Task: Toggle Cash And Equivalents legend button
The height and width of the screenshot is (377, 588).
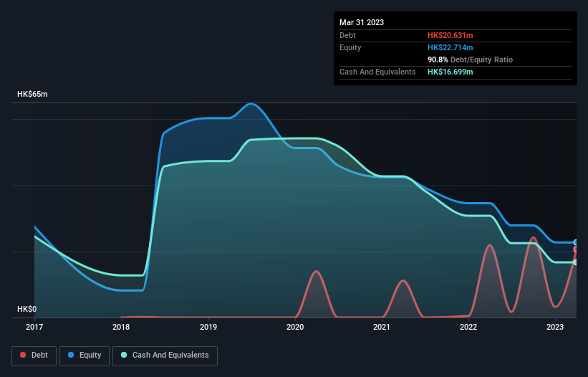Action: point(165,355)
